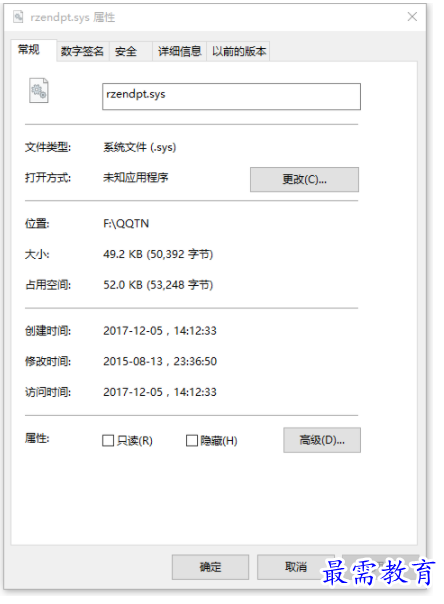Click the 更改(C)... button
444x604 pixels.
[304, 179]
